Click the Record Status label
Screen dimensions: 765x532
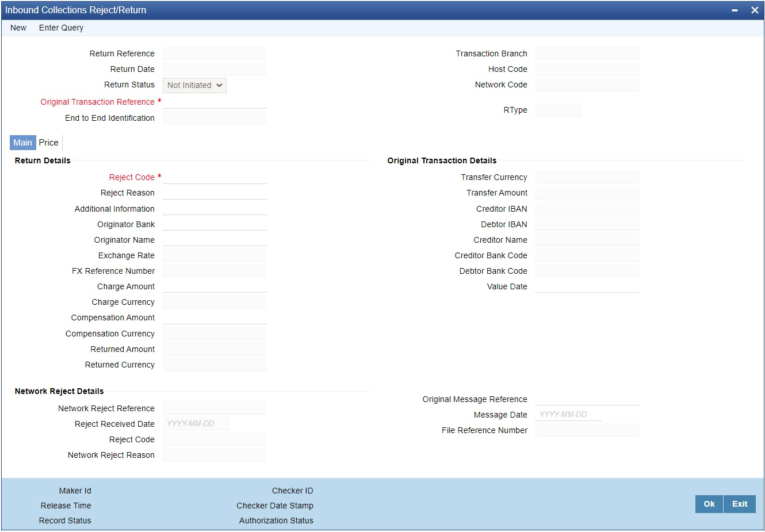(65, 520)
